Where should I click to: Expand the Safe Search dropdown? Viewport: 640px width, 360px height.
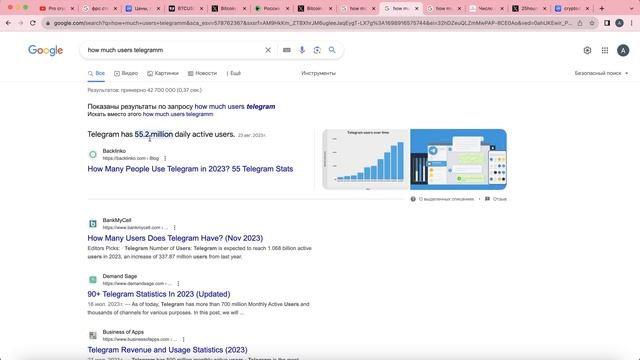pos(601,73)
